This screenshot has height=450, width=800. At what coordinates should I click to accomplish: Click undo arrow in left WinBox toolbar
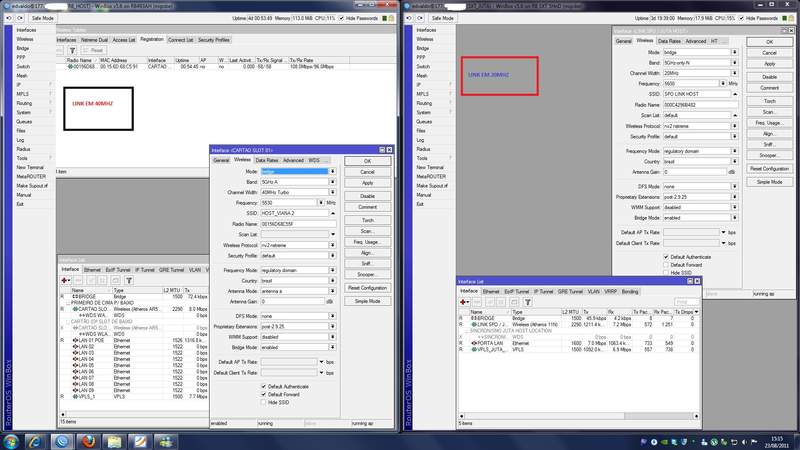click(x=9, y=18)
